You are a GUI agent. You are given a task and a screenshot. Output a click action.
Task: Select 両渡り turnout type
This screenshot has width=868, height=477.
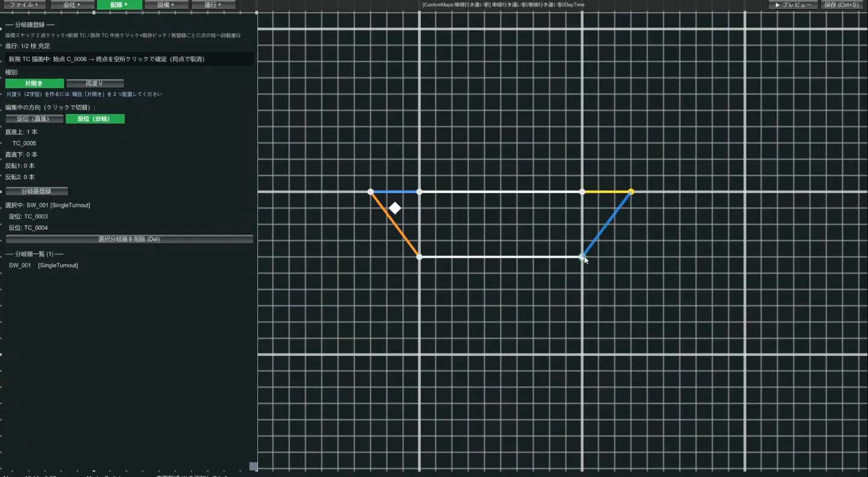click(x=95, y=84)
